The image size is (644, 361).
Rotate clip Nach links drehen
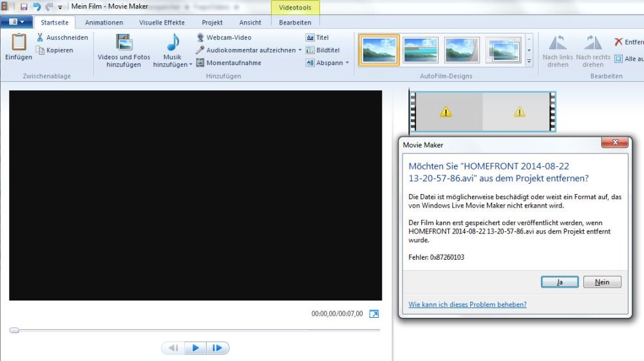(x=557, y=51)
